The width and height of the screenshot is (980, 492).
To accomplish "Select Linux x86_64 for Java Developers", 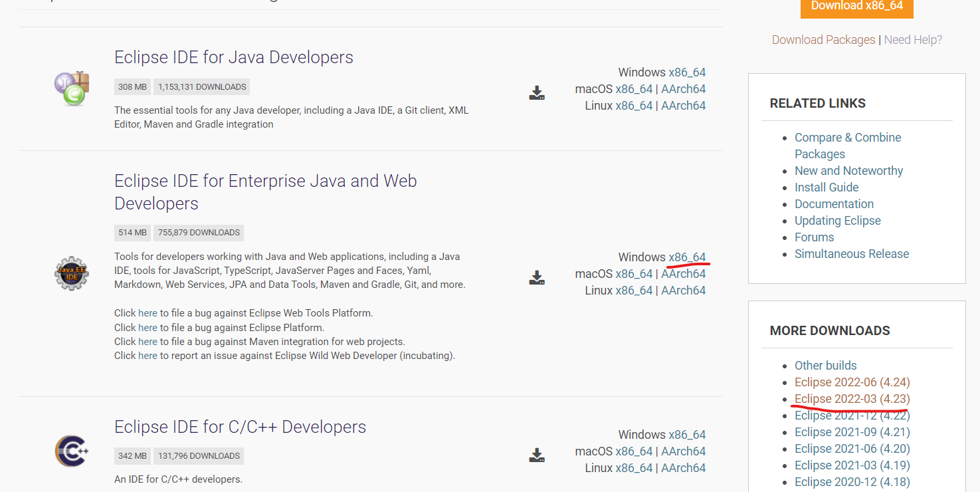I will click(x=635, y=106).
